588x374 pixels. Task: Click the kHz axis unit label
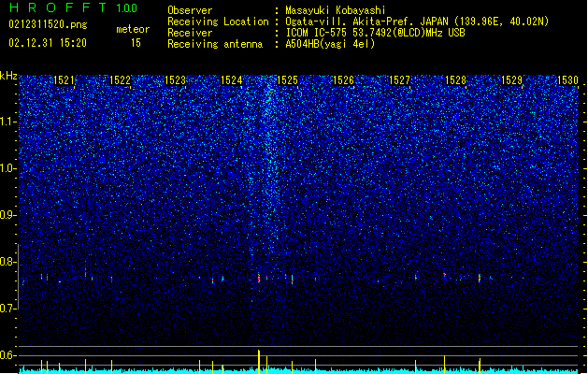pos(8,76)
